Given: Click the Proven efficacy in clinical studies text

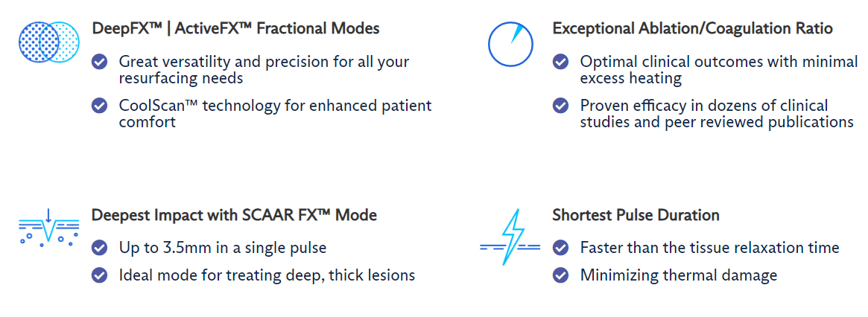Looking at the screenshot, I should (717, 113).
